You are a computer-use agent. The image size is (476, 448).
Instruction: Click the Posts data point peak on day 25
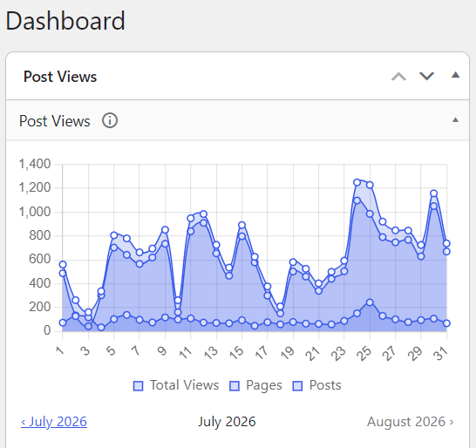tap(370, 302)
